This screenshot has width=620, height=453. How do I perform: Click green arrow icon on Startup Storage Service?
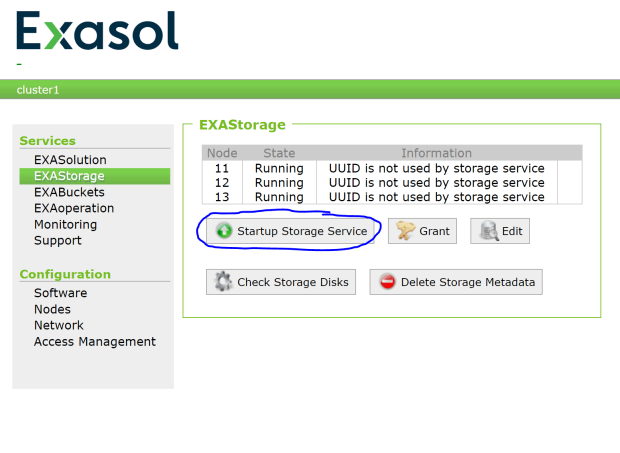(223, 231)
